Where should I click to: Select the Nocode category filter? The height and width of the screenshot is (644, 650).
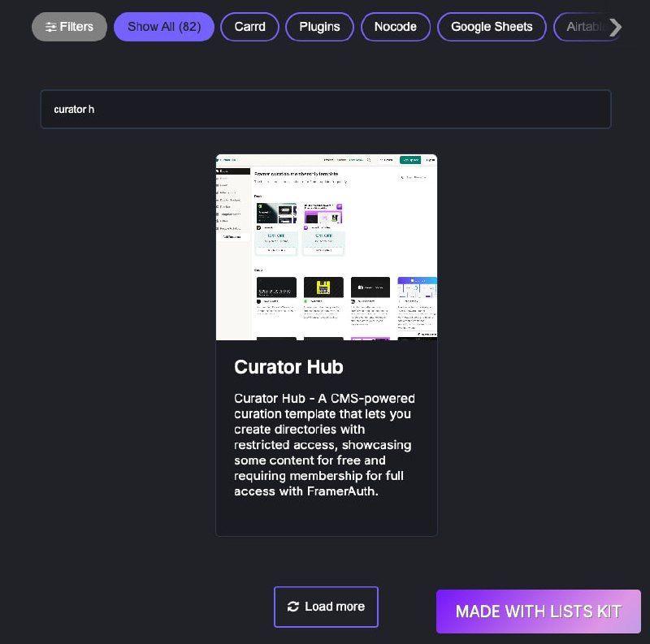(x=396, y=27)
